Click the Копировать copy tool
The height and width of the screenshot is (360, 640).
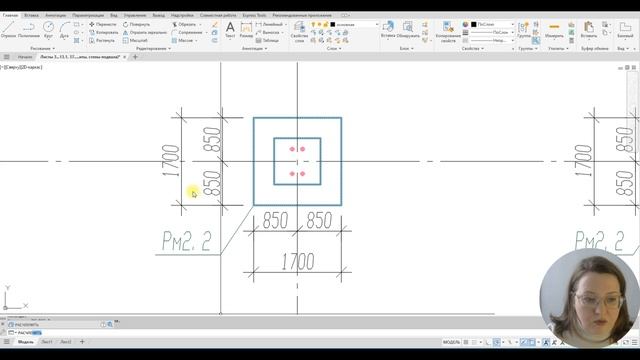(x=104, y=32)
